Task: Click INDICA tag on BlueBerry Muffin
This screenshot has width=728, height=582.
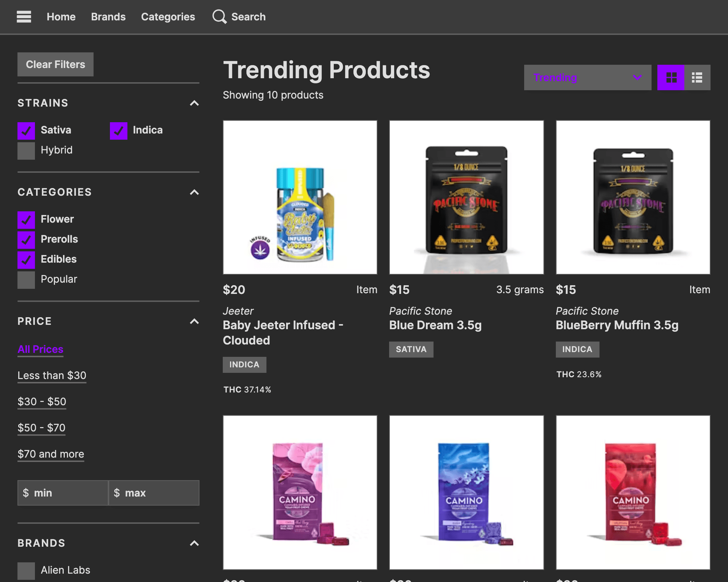Action: click(577, 349)
